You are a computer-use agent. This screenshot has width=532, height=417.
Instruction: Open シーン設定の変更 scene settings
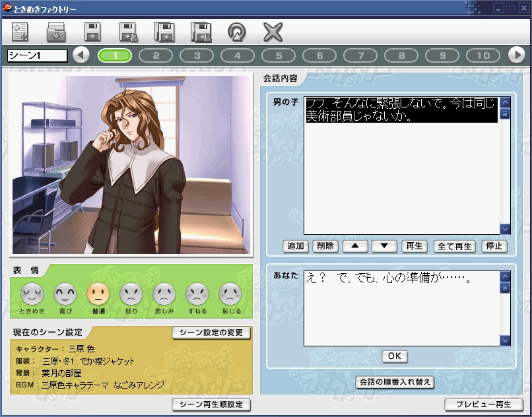tap(211, 333)
